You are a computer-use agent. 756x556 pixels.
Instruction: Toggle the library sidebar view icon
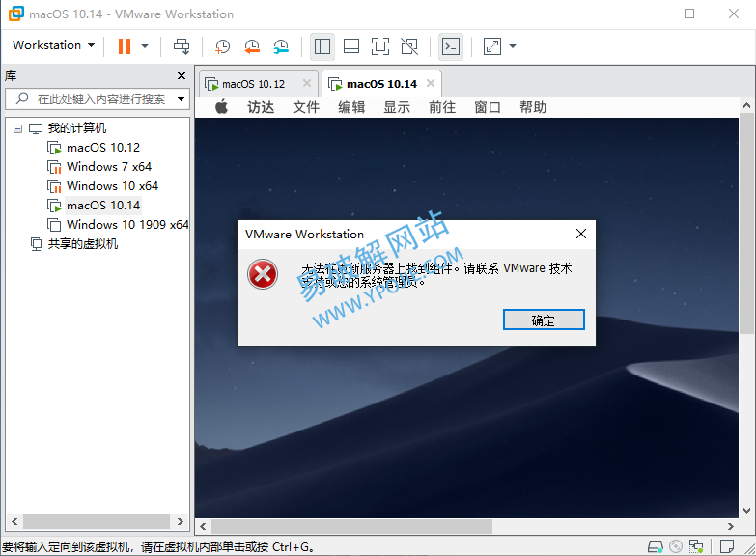322,46
